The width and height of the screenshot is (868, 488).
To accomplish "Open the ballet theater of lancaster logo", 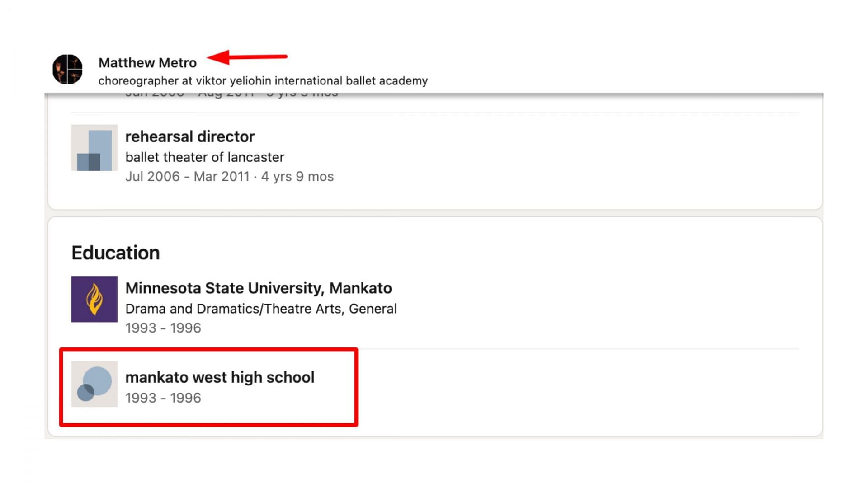I will tap(94, 148).
